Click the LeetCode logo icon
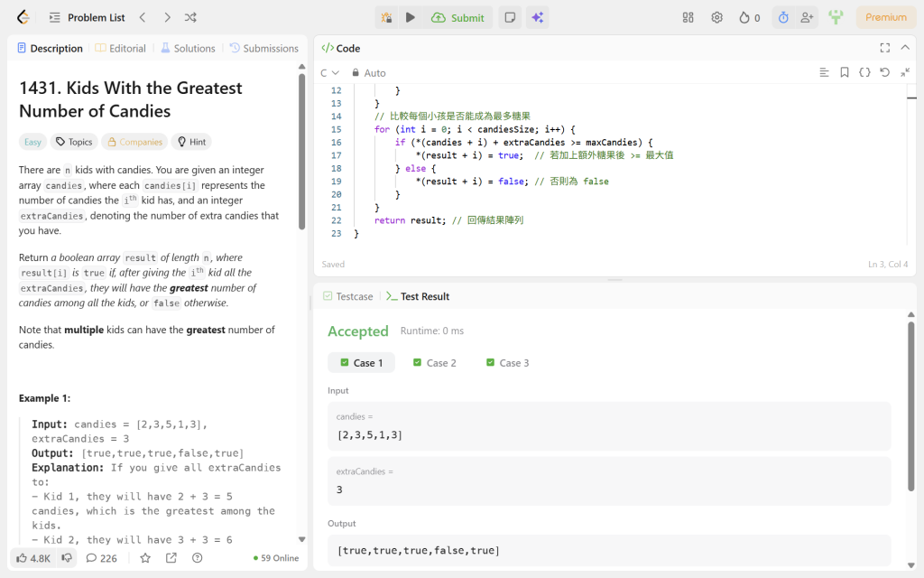924x578 pixels. (x=23, y=17)
